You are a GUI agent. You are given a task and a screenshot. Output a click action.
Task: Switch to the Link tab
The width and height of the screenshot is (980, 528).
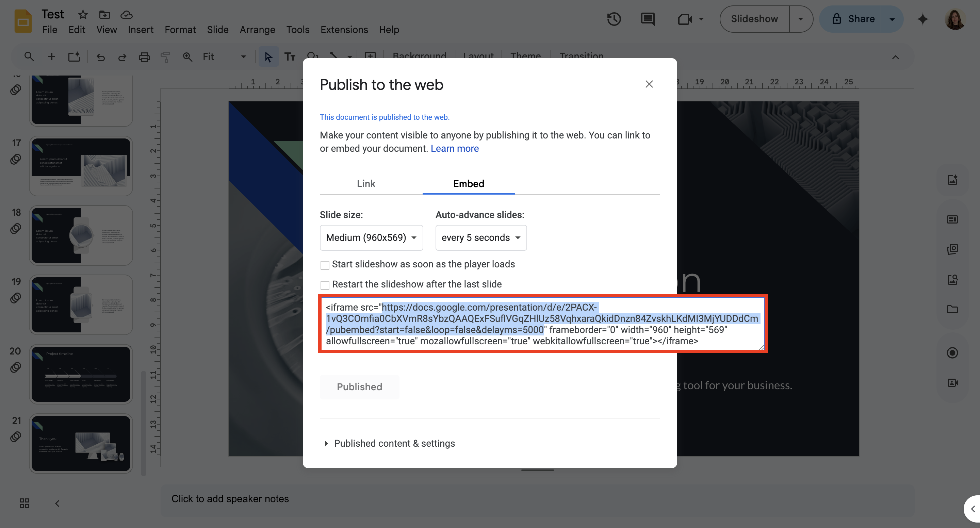tap(365, 184)
